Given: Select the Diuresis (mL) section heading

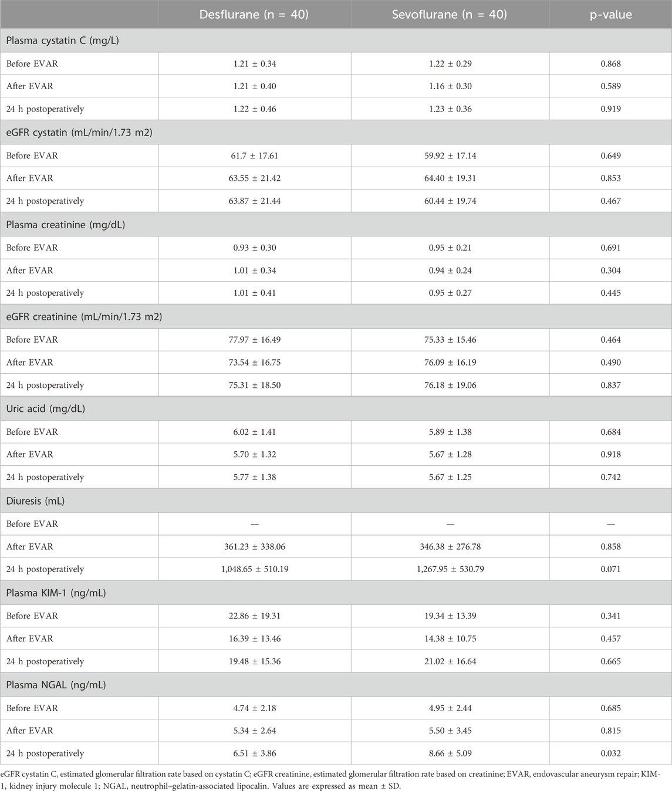Looking at the screenshot, I should click(36, 501).
